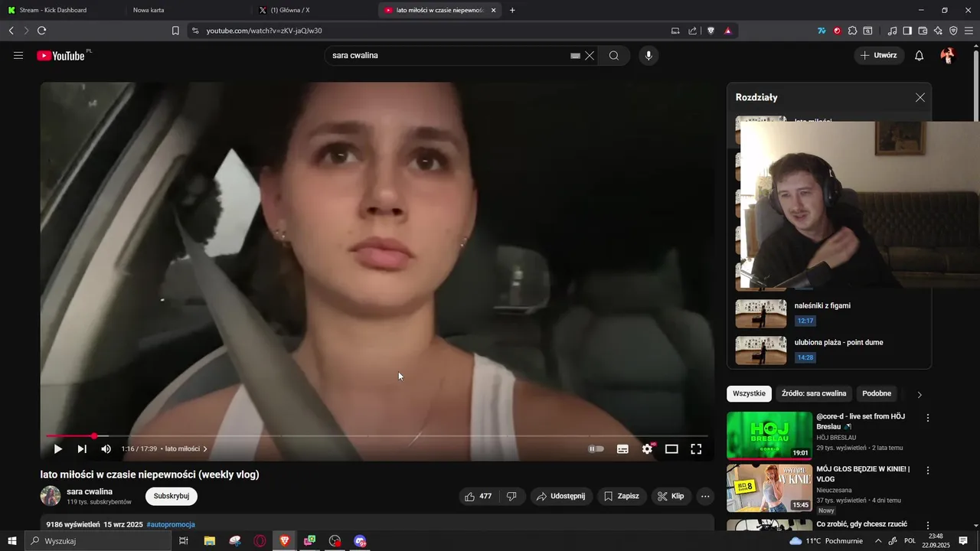The height and width of the screenshot is (551, 980).
Task: Open the player settings gear
Action: [647, 449]
